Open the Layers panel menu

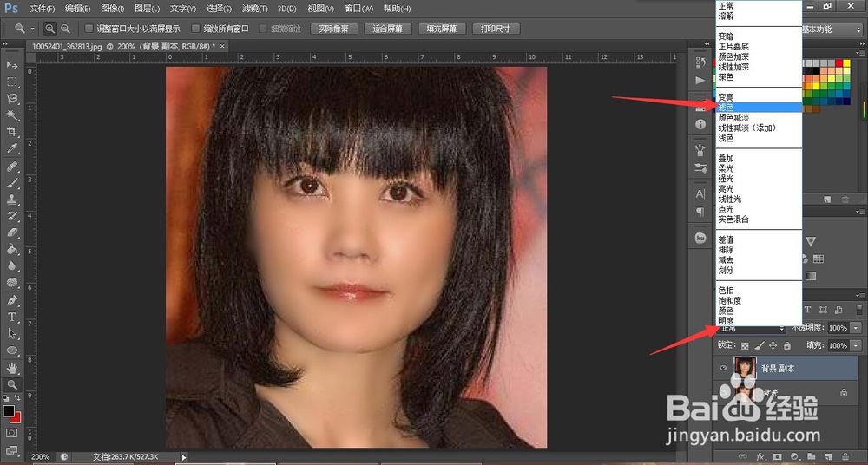(861, 297)
